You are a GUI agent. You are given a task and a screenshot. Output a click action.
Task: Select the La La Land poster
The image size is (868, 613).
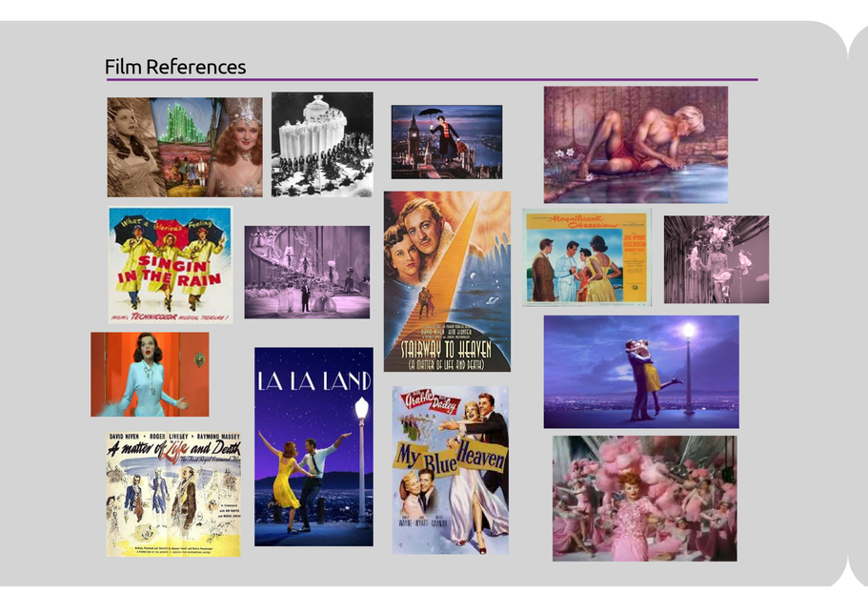pyautogui.click(x=313, y=447)
